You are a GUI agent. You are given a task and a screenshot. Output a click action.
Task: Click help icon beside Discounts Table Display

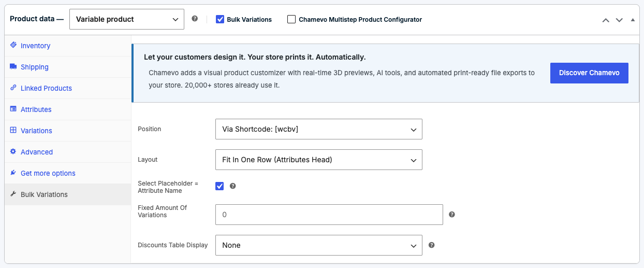431,245
